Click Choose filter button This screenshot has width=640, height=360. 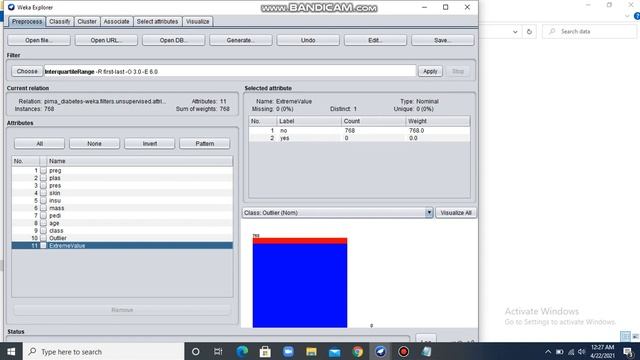coord(27,71)
